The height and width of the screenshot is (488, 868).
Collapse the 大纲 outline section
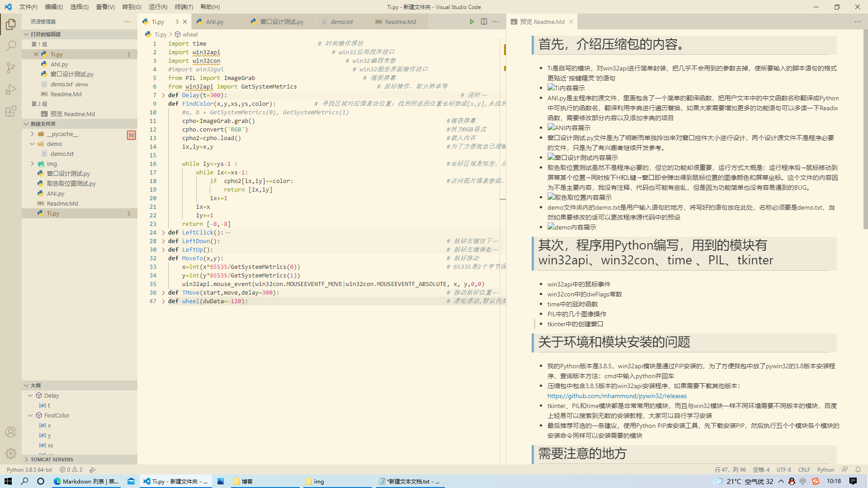[x=26, y=385]
